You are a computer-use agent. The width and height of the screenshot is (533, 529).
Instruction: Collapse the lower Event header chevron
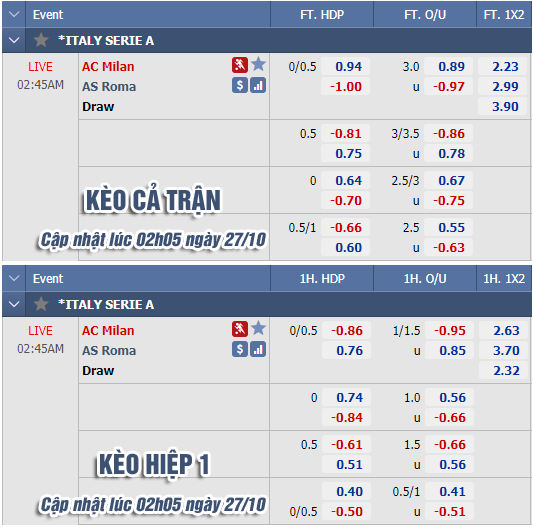[14, 278]
